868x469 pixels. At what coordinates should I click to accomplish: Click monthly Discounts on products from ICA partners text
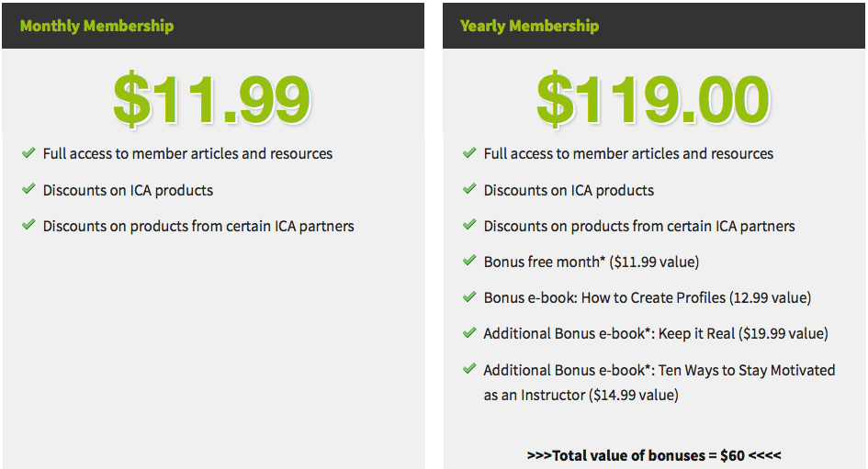click(198, 226)
